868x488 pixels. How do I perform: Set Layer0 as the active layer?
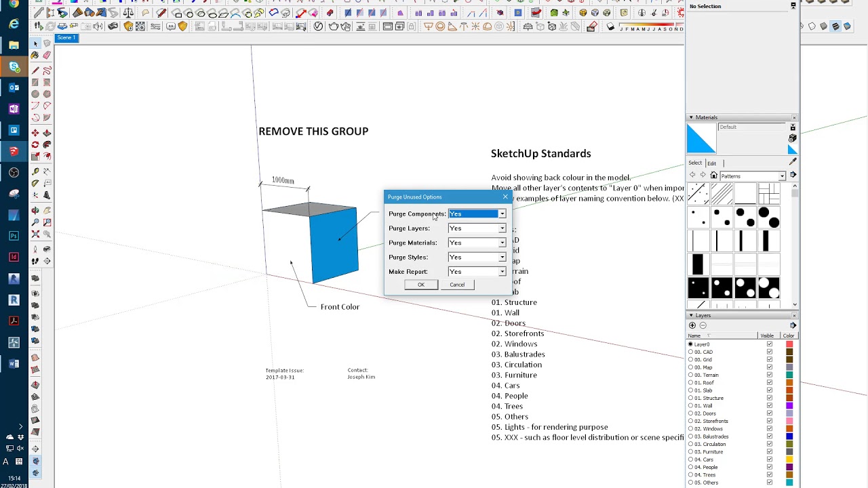[x=690, y=344]
